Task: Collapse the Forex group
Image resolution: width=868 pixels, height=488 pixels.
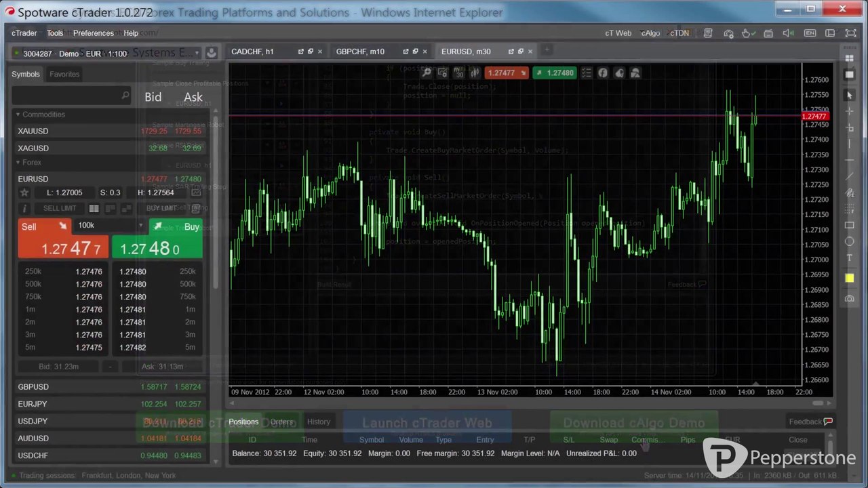Action: 18,163
